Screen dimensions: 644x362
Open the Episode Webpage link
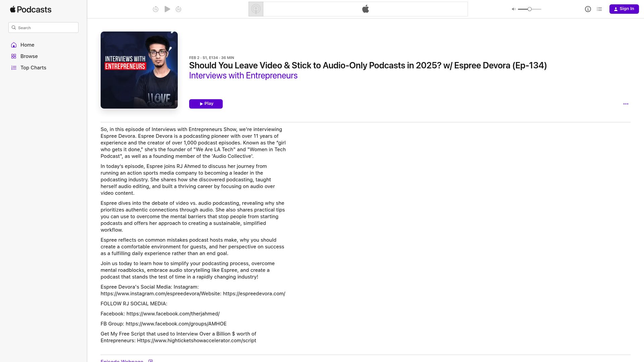(122, 361)
